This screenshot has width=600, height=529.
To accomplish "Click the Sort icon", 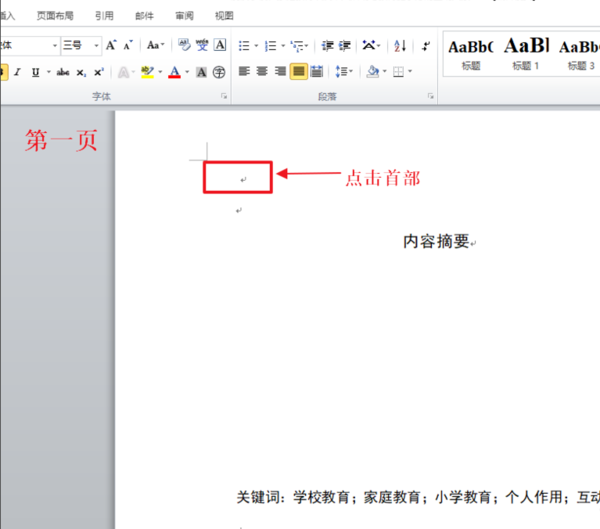I will 400,46.
